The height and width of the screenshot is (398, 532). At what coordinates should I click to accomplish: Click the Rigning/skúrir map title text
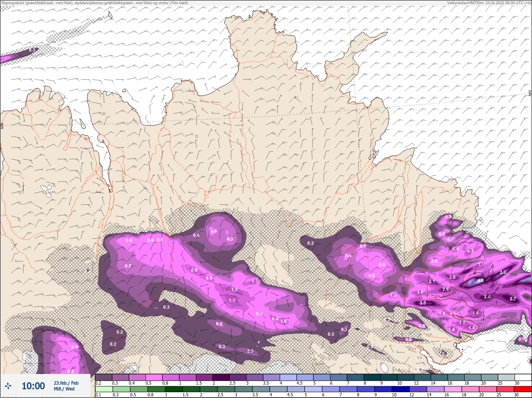pyautogui.click(x=94, y=2)
